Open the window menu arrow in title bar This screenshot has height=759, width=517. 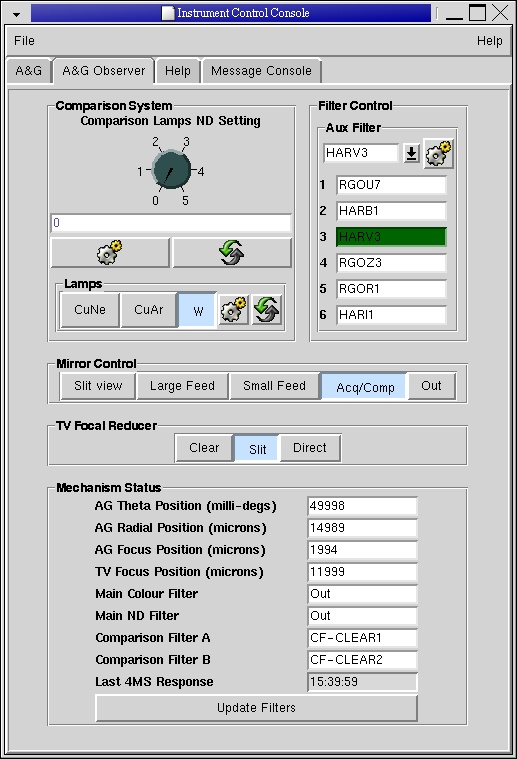click(x=16, y=14)
